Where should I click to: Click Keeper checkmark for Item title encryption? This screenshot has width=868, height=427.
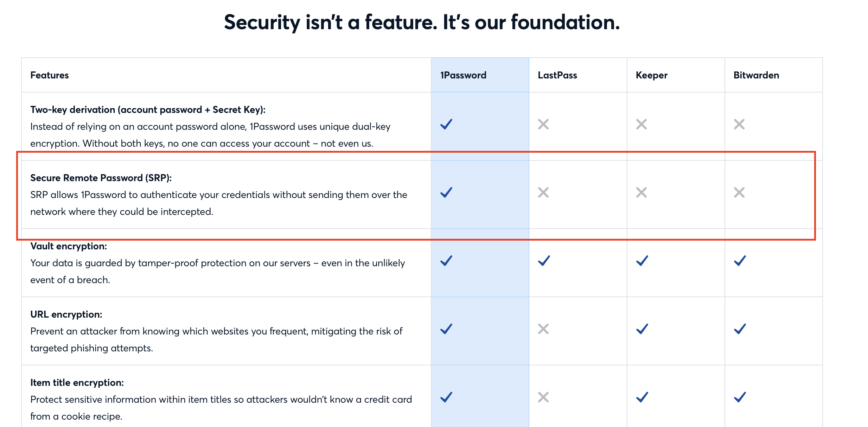pos(642,397)
